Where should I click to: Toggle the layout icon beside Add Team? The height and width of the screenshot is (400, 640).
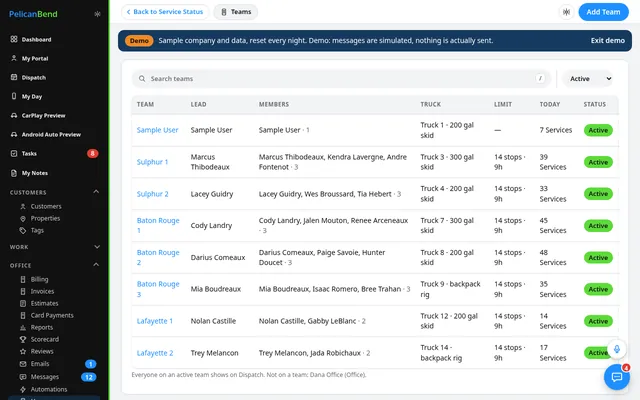pos(567,12)
